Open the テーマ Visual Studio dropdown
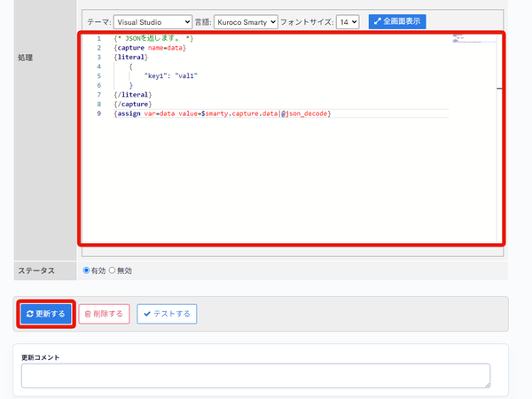The width and height of the screenshot is (532, 399). tap(153, 22)
